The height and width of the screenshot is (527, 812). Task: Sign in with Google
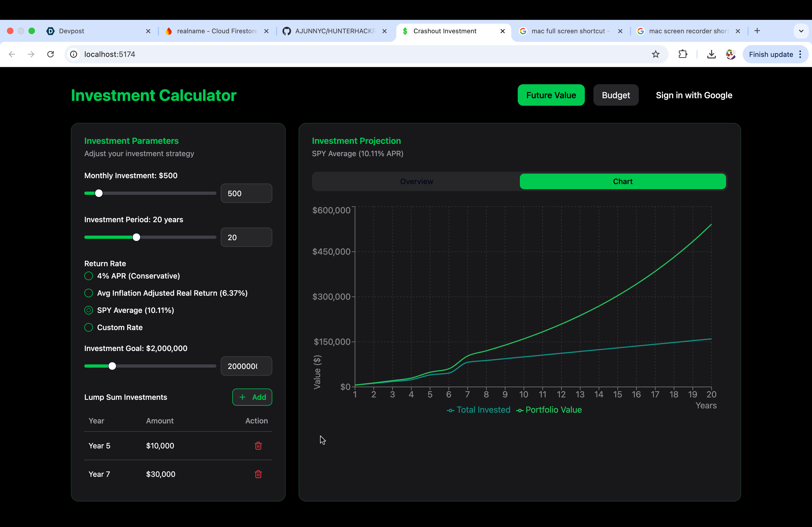[x=694, y=95]
